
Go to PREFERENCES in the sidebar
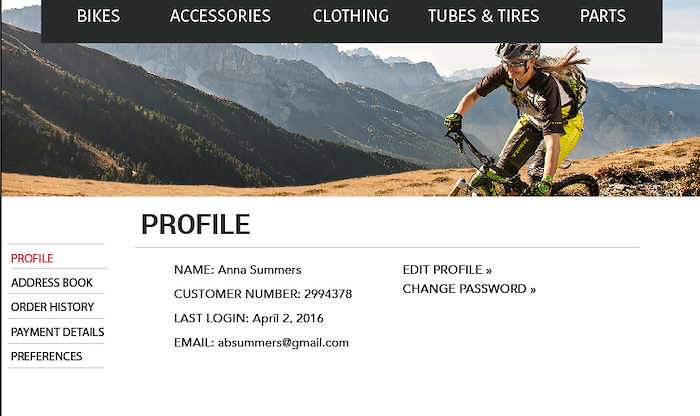tap(46, 356)
